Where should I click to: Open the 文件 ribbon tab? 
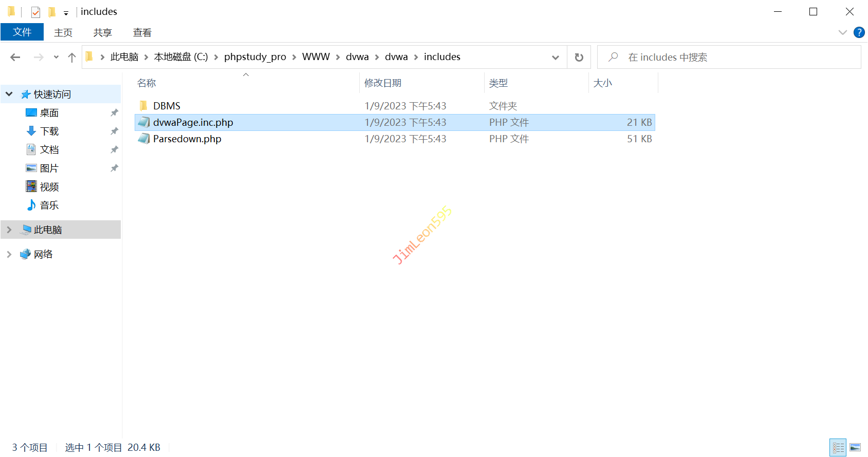tap(22, 32)
